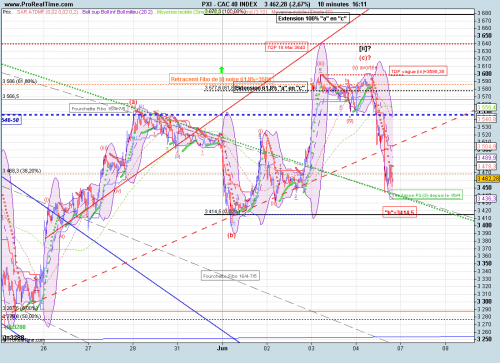This screenshot has height=363, width=500.
Task: Click the blue 548-50 level label
Action: (x=11, y=120)
